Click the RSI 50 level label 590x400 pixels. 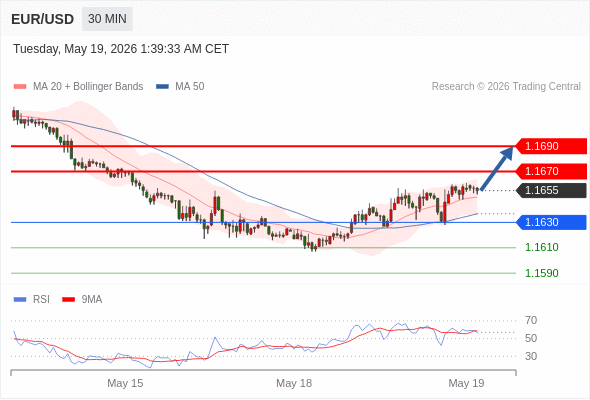531,338
